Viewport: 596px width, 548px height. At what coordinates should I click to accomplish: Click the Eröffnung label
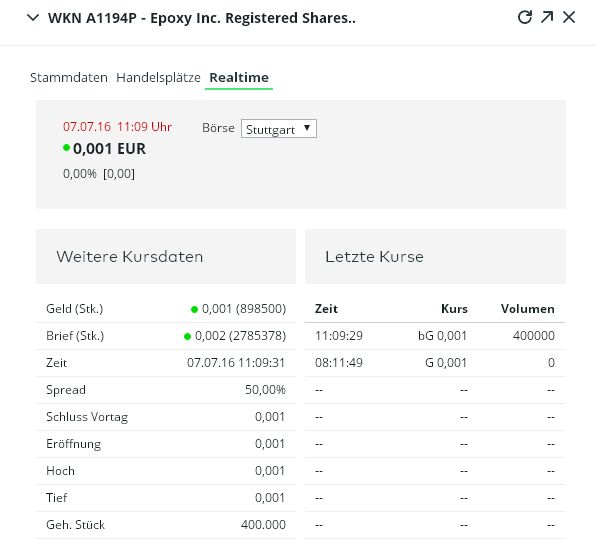[x=73, y=444]
